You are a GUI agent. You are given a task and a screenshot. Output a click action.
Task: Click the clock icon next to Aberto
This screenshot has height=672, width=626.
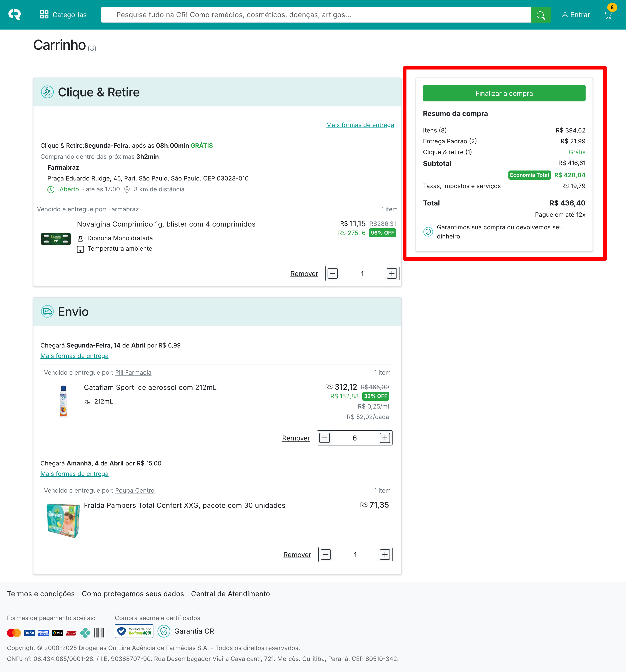pos(51,189)
